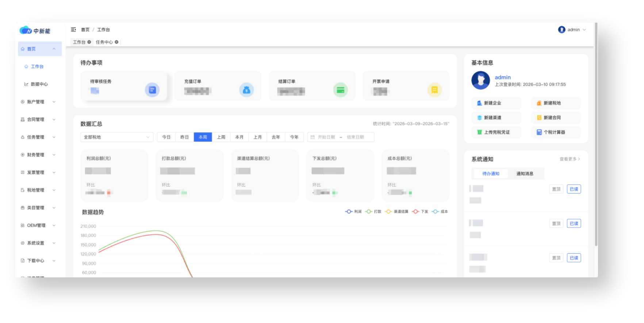Click the 合同管理 sidebar icon
644x323 pixels.
point(23,119)
